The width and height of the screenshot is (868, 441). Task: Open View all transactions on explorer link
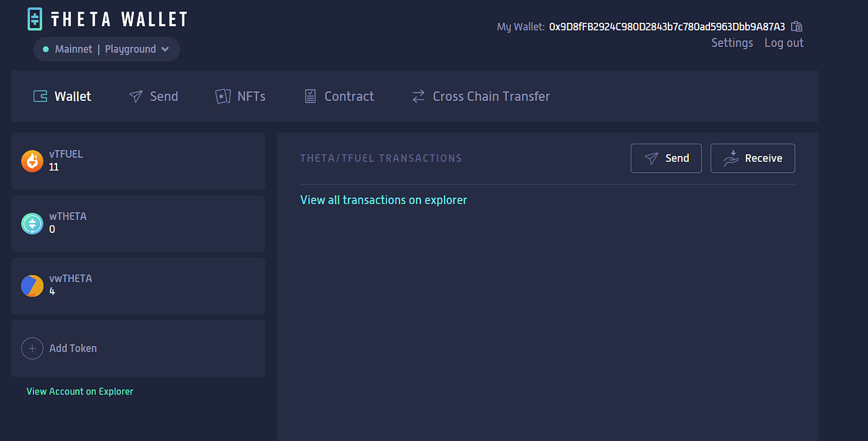tap(384, 200)
